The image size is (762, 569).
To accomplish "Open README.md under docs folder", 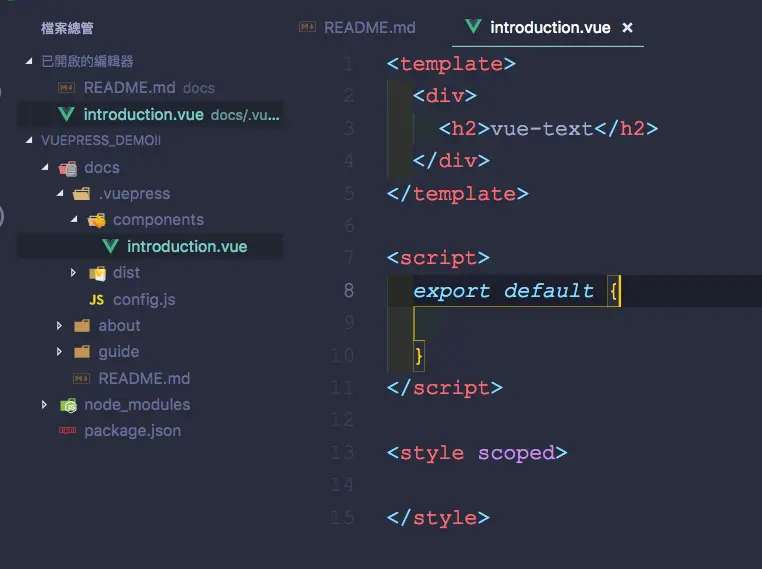I will 144,379.
